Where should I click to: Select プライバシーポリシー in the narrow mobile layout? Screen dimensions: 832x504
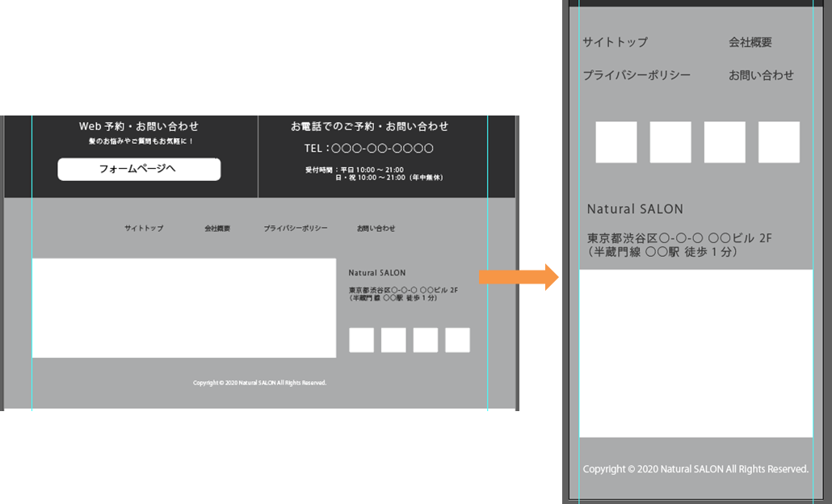tap(637, 75)
